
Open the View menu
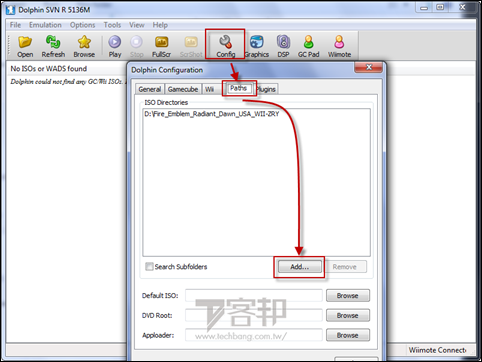pos(137,25)
